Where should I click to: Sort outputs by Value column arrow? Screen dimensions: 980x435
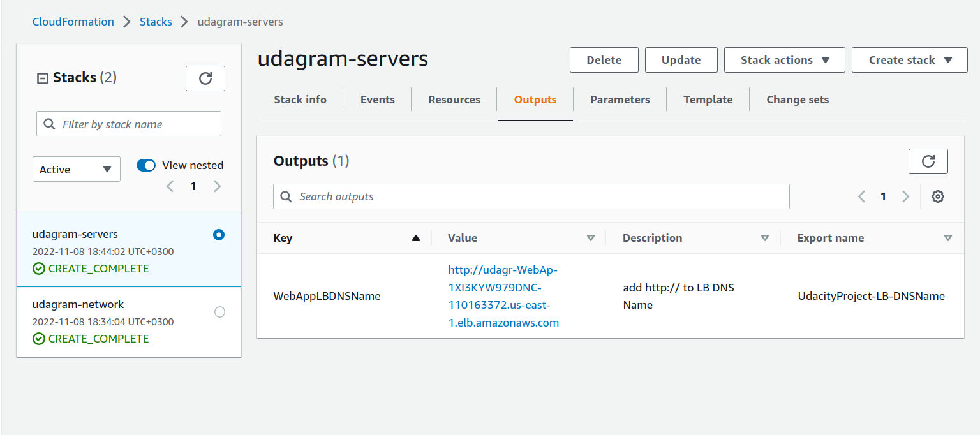pyautogui.click(x=591, y=238)
